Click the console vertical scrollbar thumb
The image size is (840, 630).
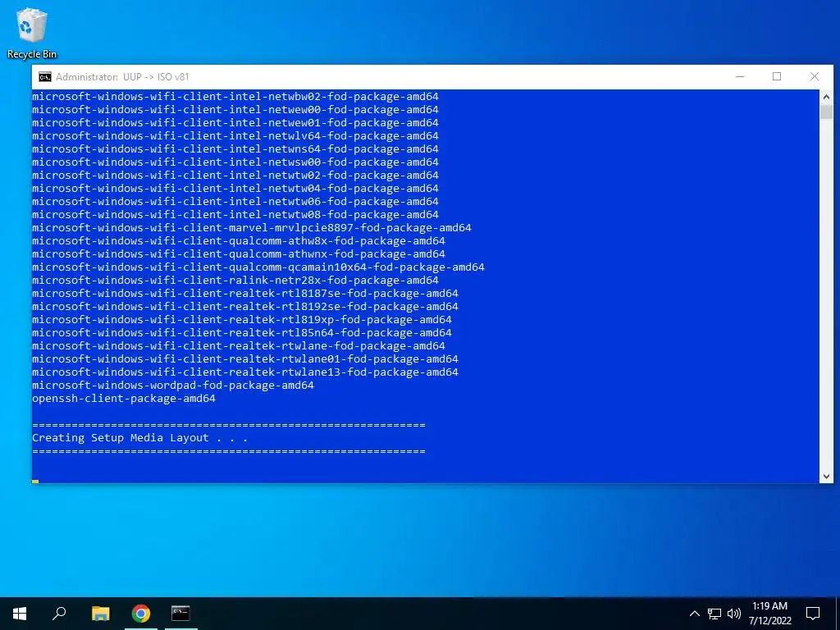click(x=826, y=112)
